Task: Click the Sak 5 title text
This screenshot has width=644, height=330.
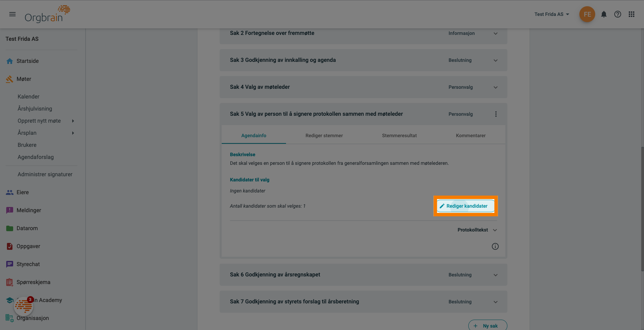Action: tap(316, 114)
